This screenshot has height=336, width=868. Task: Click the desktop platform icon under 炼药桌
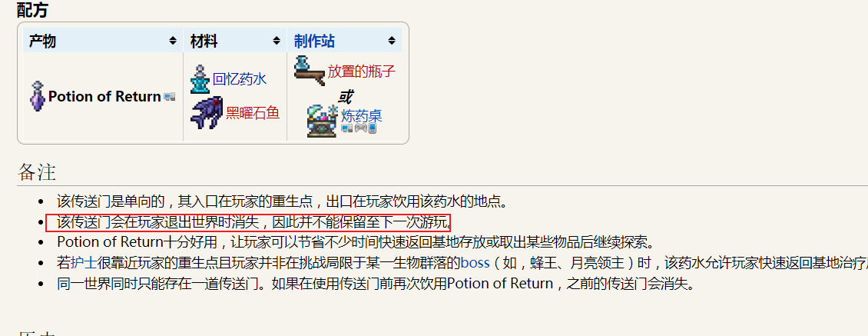click(x=346, y=128)
